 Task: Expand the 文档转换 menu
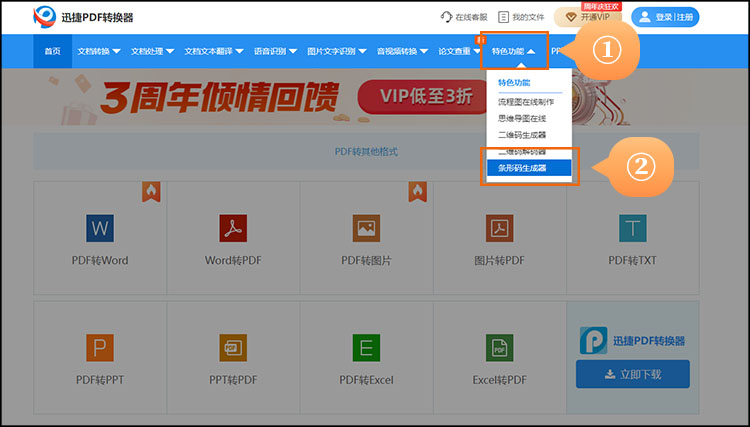99,51
